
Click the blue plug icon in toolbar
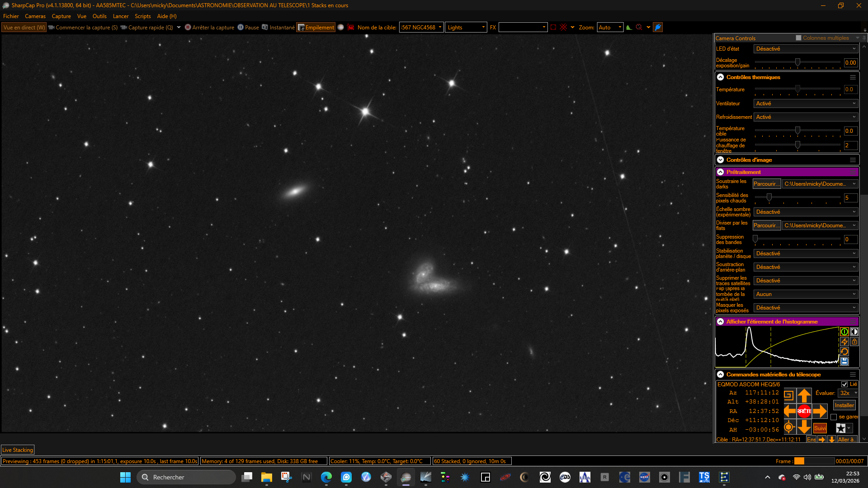[x=658, y=27]
